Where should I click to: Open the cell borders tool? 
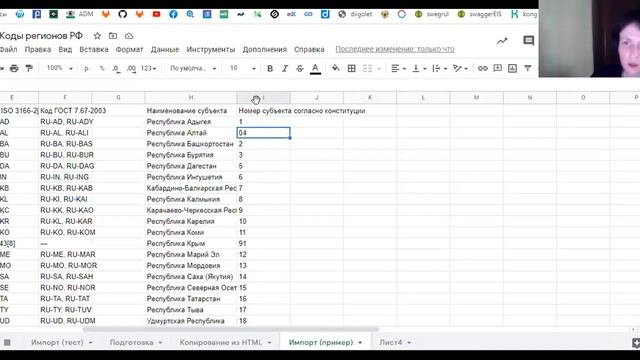click(x=351, y=69)
